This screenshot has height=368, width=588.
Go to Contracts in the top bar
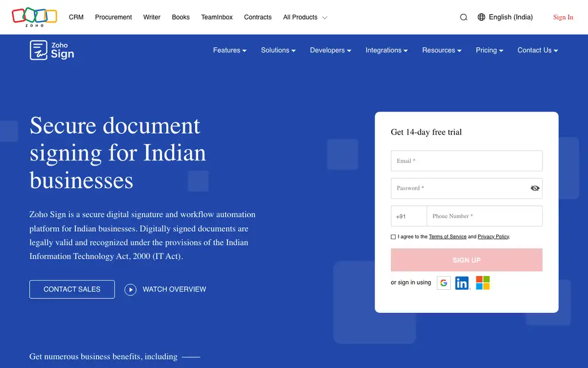[x=258, y=17]
